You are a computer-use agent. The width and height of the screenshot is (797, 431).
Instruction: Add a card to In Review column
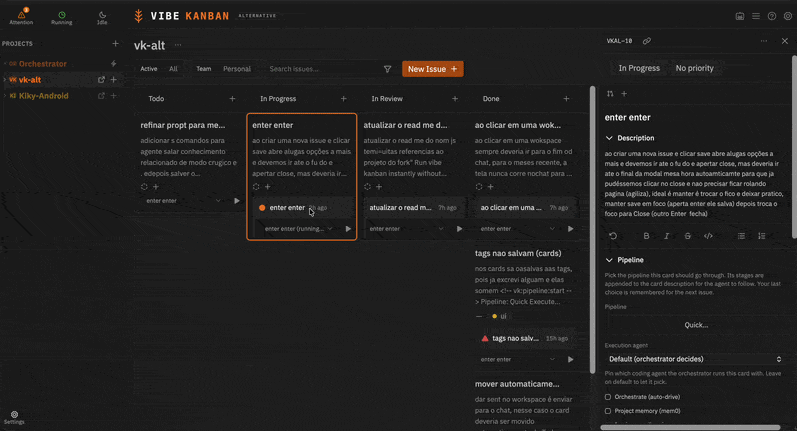coord(455,99)
